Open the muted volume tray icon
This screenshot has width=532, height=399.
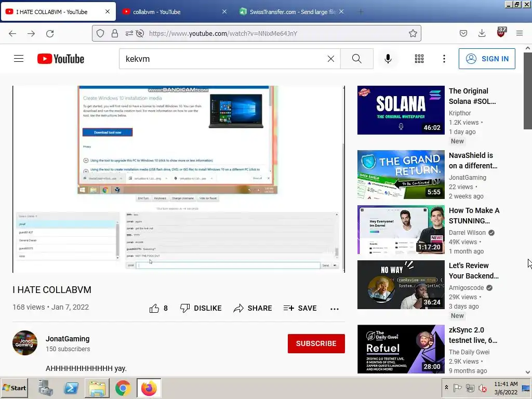[x=482, y=388]
